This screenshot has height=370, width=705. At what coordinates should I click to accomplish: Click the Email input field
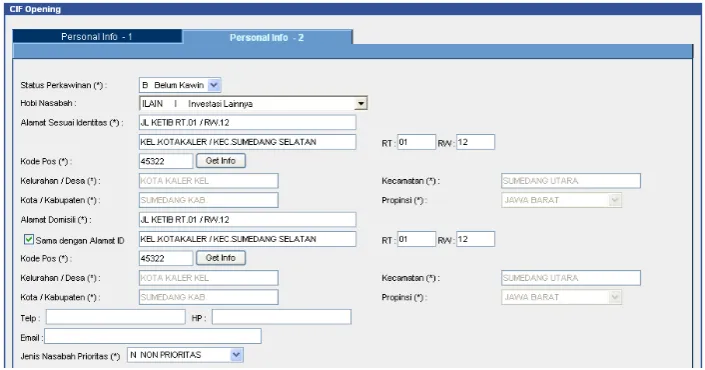click(153, 336)
